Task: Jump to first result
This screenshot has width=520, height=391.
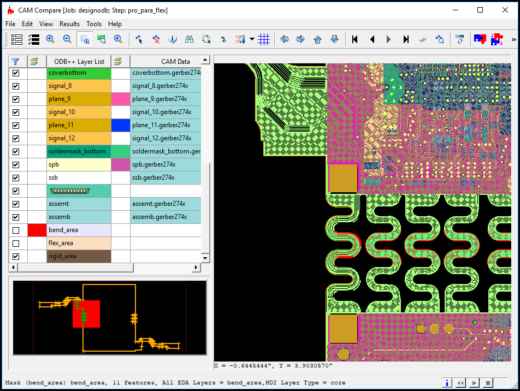Action: coord(355,39)
